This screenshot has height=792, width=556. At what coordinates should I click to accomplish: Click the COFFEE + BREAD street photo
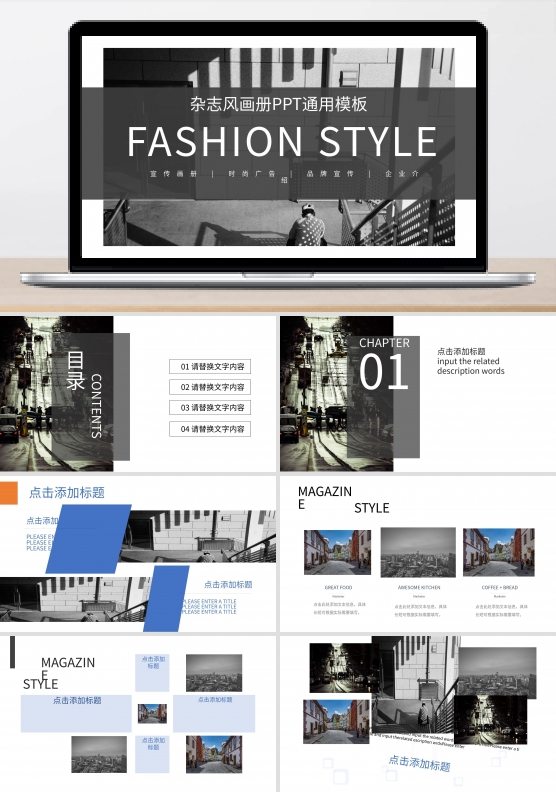point(499,552)
